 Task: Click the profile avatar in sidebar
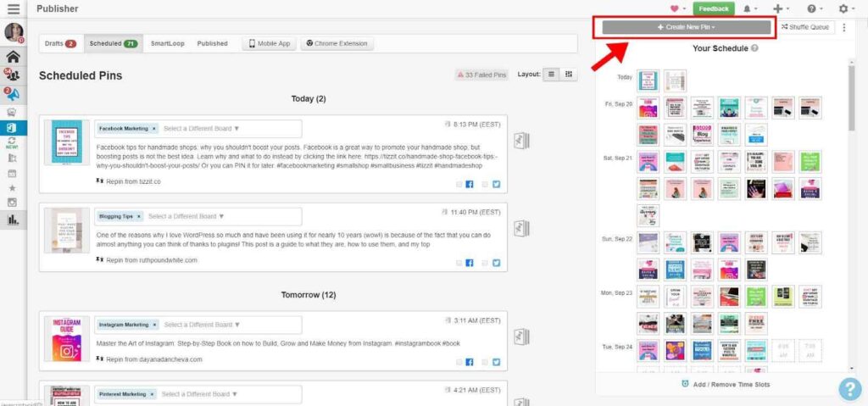(x=14, y=33)
